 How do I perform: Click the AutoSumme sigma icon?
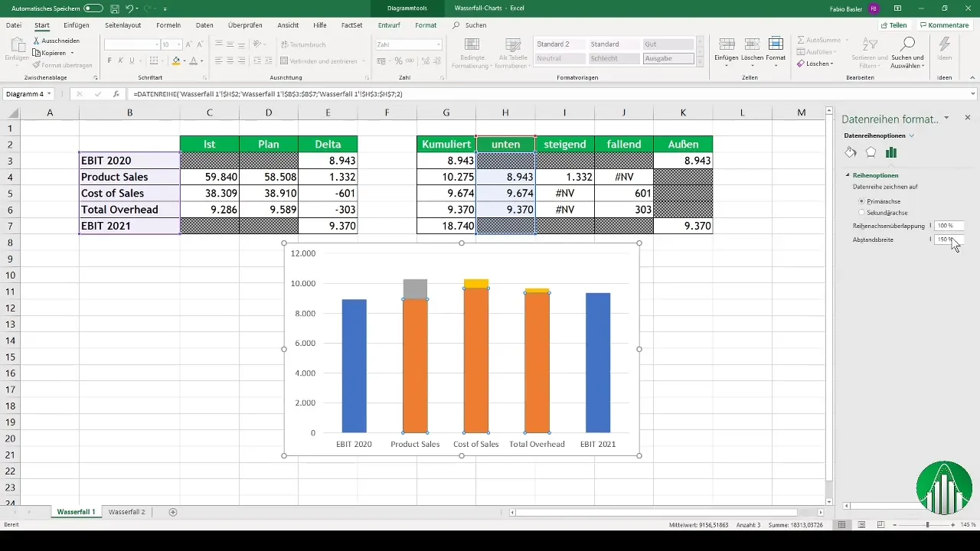(x=801, y=40)
